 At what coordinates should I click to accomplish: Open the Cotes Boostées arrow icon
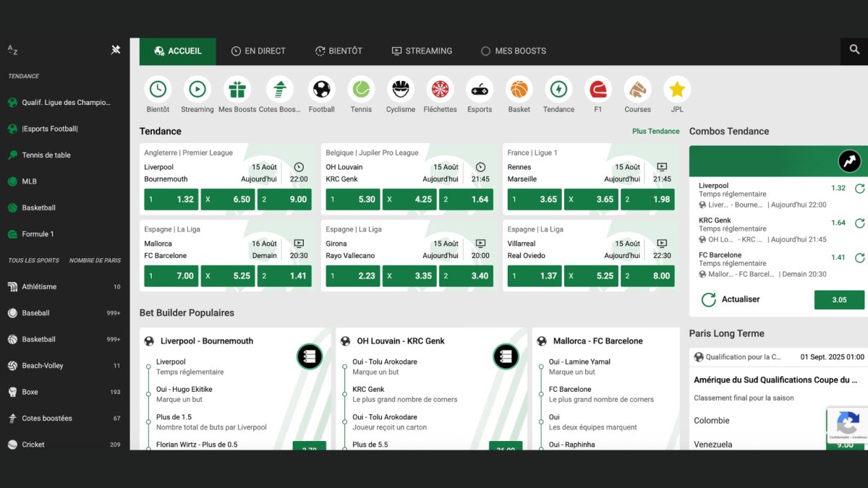click(279, 89)
